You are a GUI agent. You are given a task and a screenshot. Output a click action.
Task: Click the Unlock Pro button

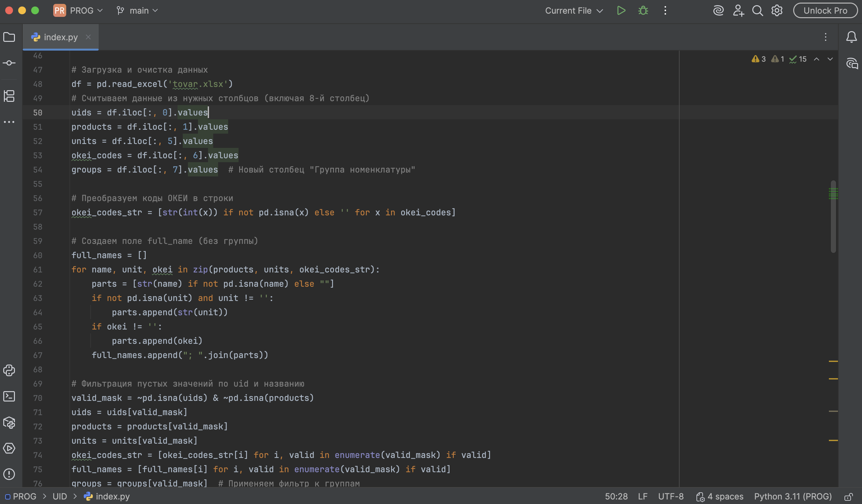coord(825,11)
